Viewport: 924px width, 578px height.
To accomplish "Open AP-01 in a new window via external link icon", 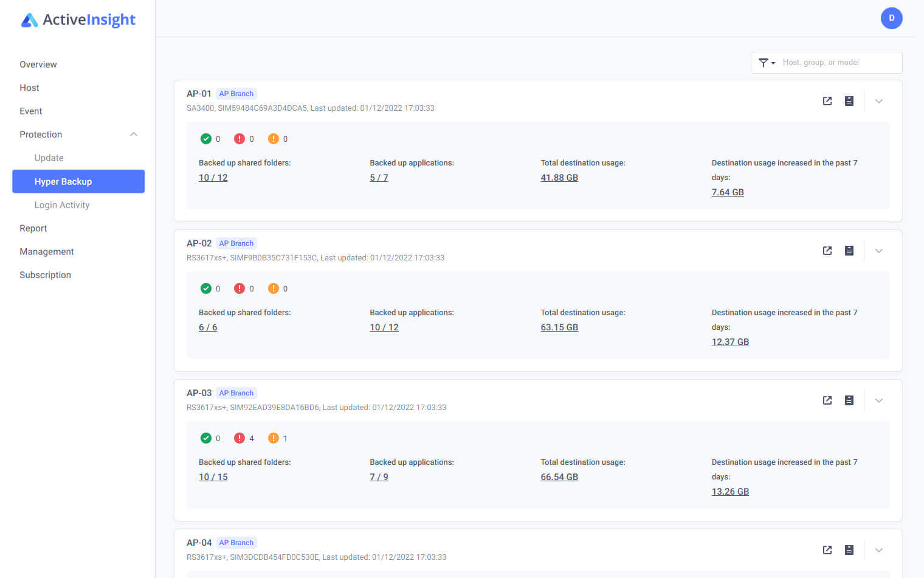I will (x=827, y=101).
